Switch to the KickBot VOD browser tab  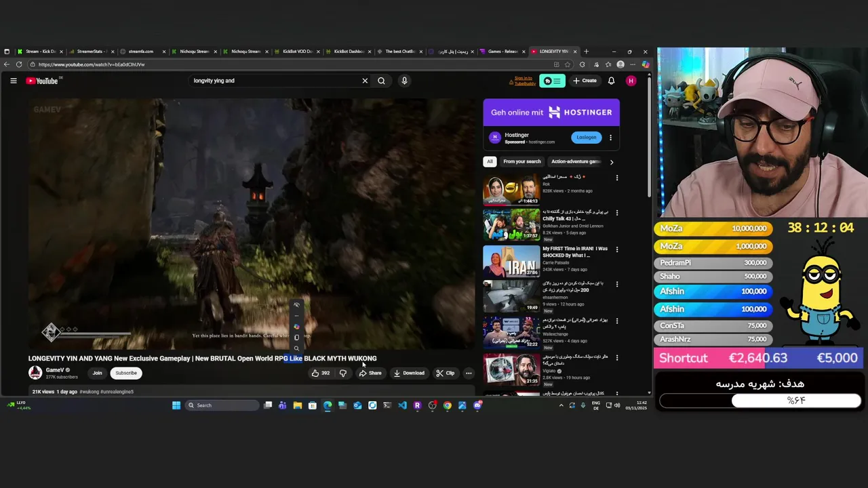tap(296, 52)
